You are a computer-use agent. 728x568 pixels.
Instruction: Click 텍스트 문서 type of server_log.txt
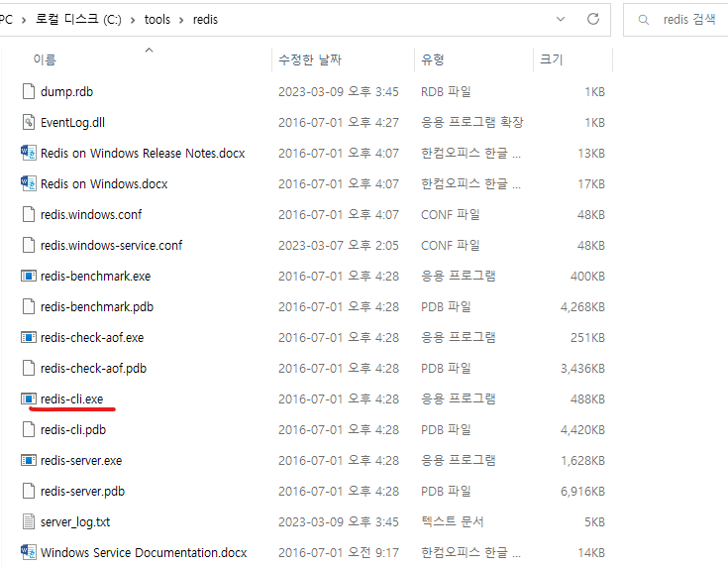453,521
